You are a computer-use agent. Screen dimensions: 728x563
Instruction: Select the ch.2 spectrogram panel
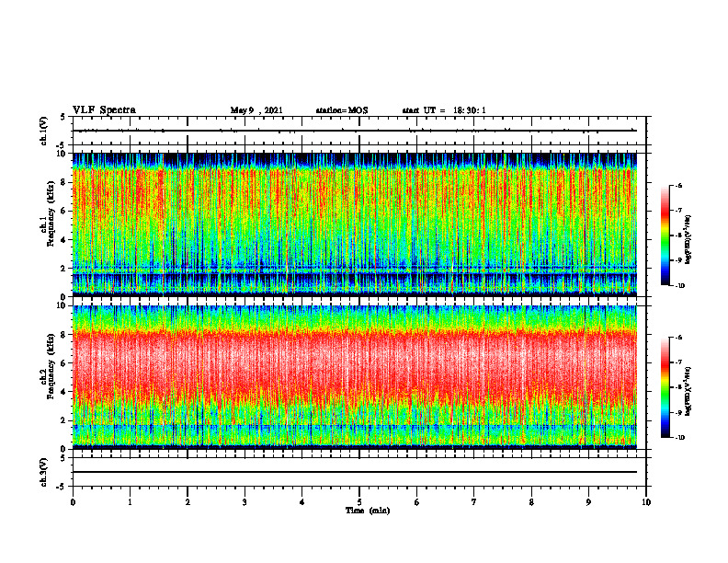tap(355, 377)
